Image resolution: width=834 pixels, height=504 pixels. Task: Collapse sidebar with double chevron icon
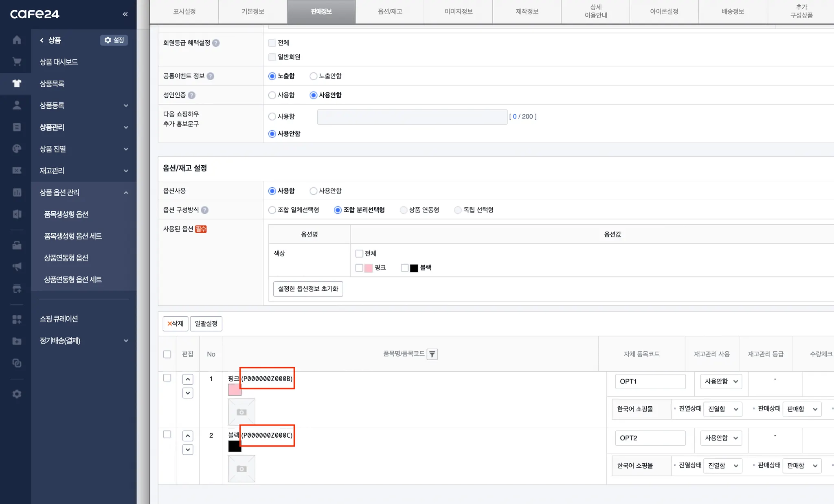coord(125,14)
